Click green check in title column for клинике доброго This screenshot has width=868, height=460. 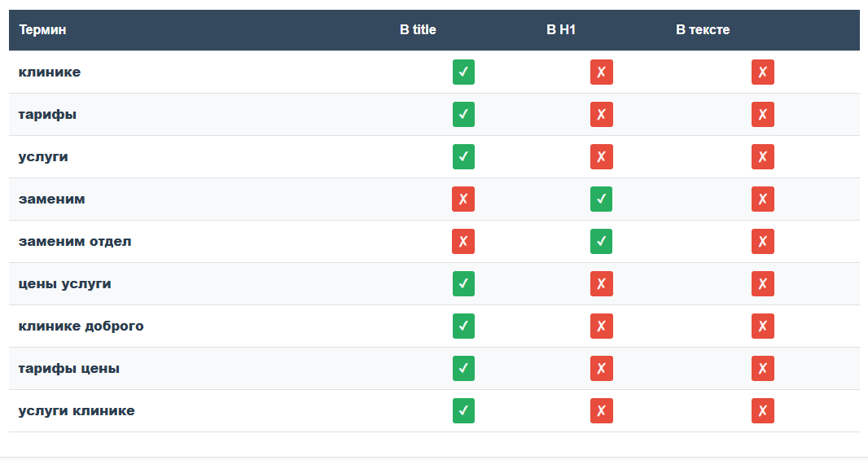pos(463,326)
